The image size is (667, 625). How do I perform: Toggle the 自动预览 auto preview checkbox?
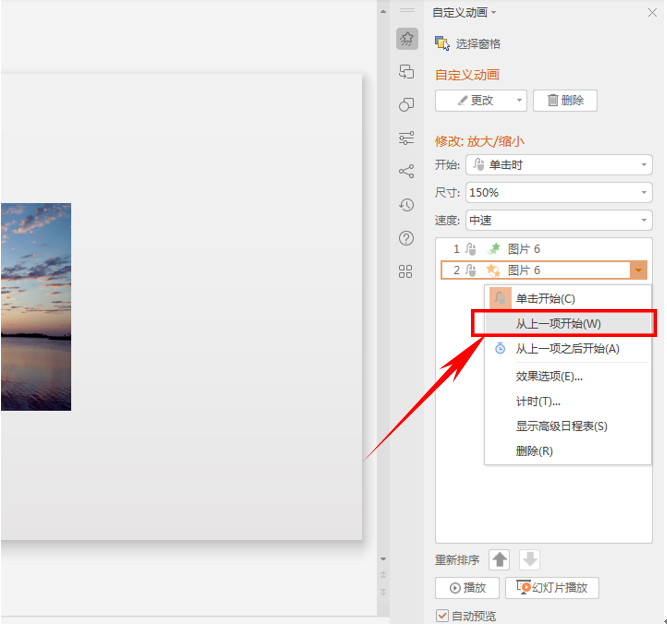pos(442,616)
